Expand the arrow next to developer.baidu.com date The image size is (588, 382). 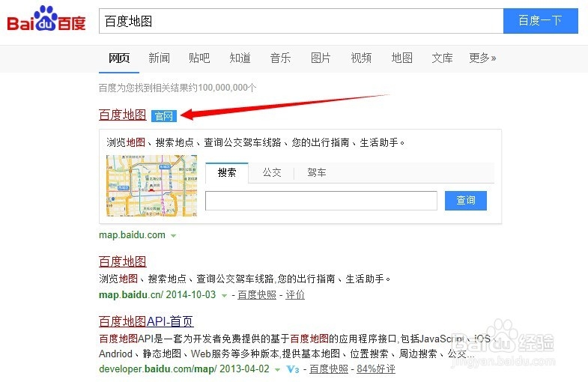coord(277,369)
